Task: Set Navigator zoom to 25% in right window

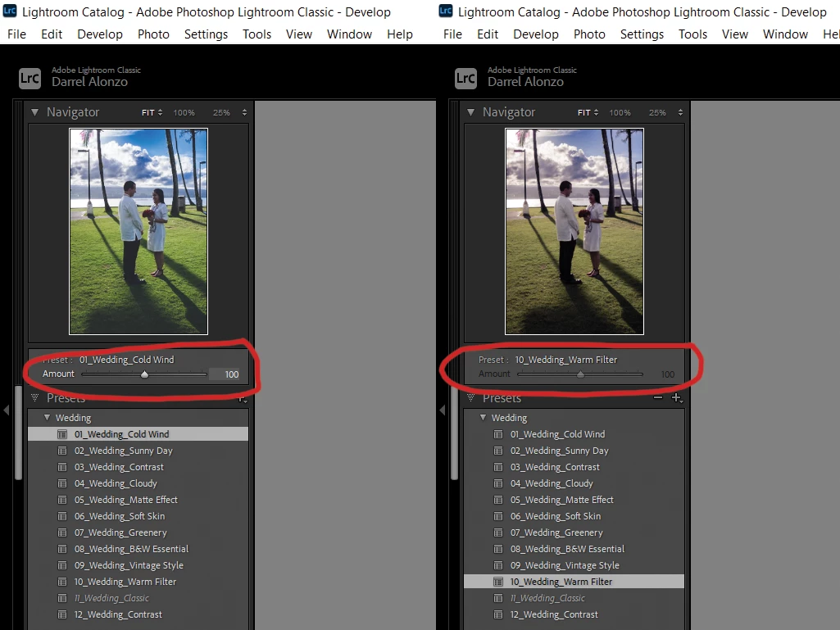Action: click(657, 112)
